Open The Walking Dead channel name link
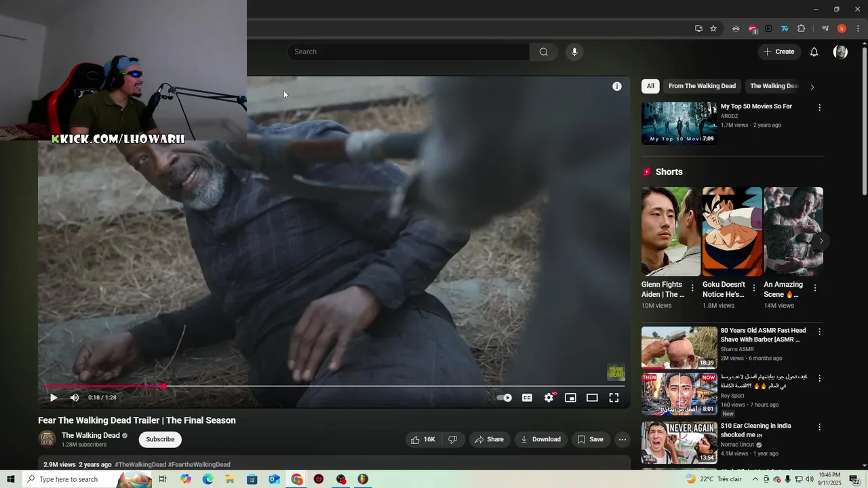The width and height of the screenshot is (868, 488). (91, 436)
